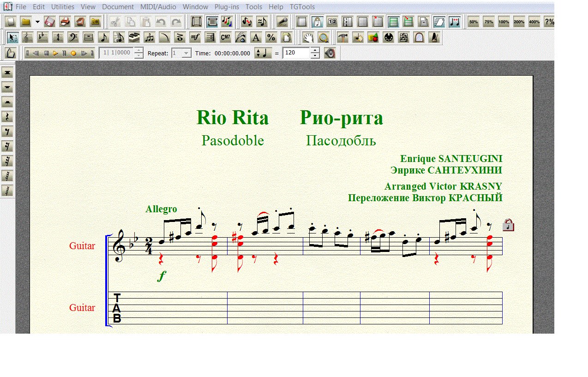Screen dimensions: 588x377
Task: Click the New document icon
Action: click(x=11, y=22)
